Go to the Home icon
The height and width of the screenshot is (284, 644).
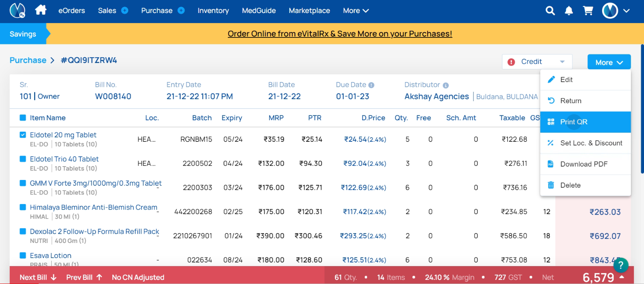point(41,10)
